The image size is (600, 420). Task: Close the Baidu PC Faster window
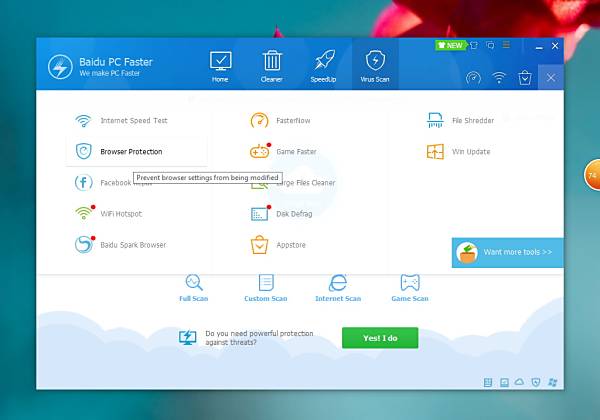tap(555, 46)
